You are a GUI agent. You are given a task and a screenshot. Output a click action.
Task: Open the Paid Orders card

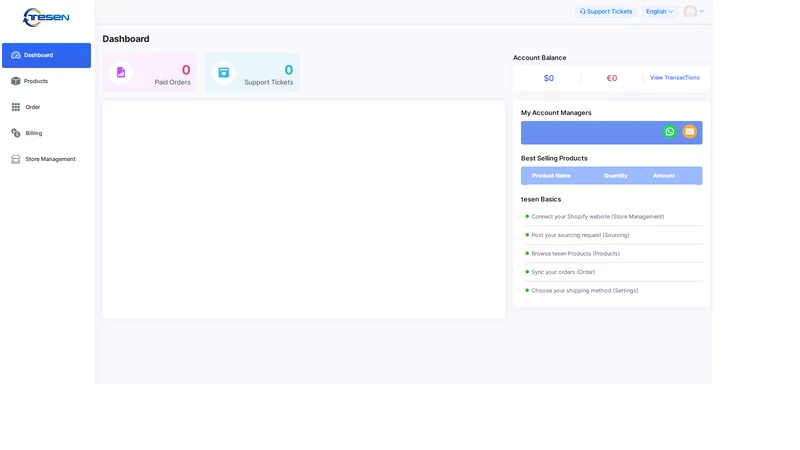(149, 72)
